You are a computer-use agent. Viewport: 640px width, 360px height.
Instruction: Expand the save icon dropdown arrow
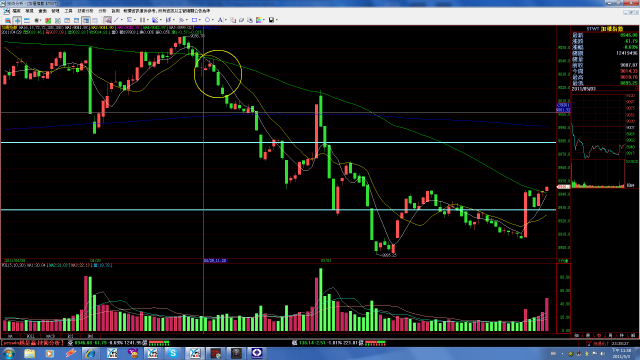277,20
